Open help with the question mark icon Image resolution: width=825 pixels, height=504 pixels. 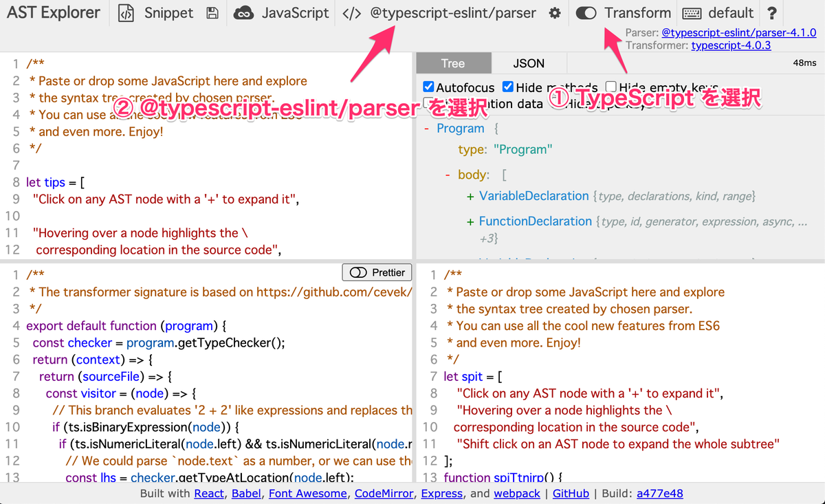point(772,13)
